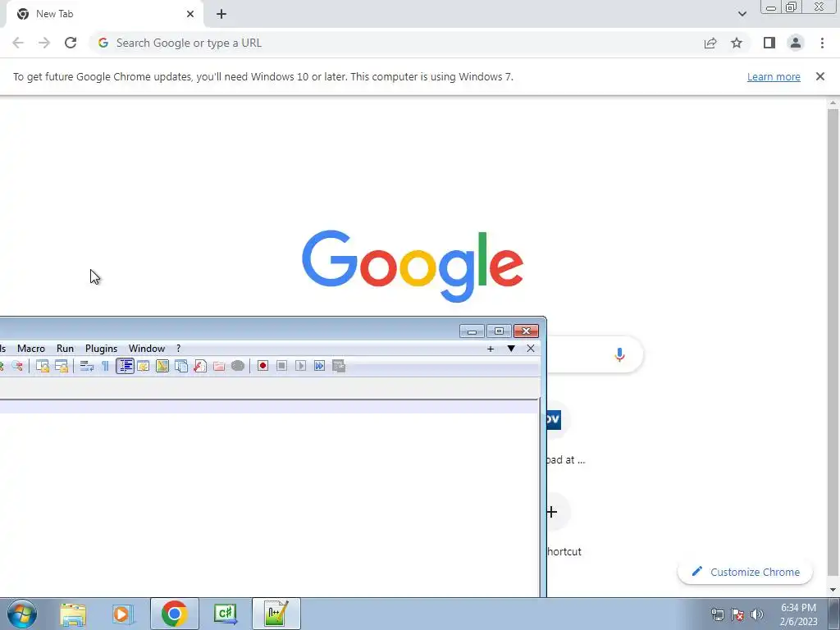Start macro recording with red dot icon
Screen dimensions: 840x630
(x=262, y=366)
